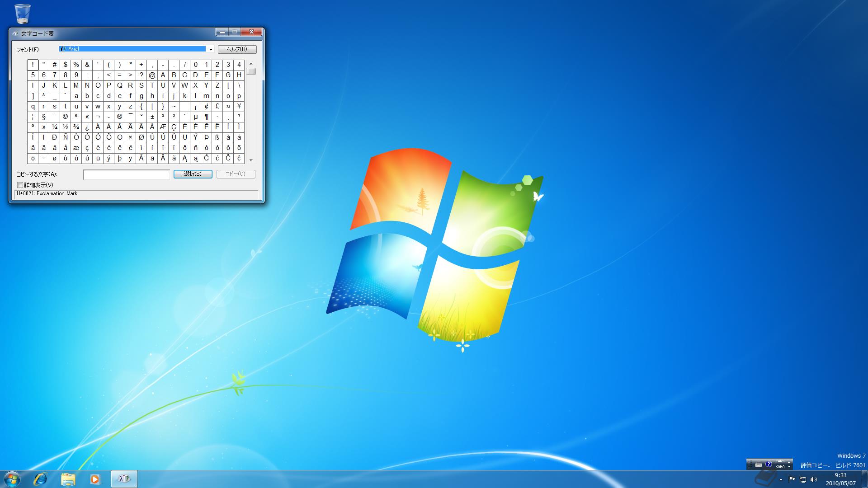This screenshot has height=488, width=868.
Task: Enable the 詳細表示(V) advanced view checkbox
Action: tap(20, 185)
